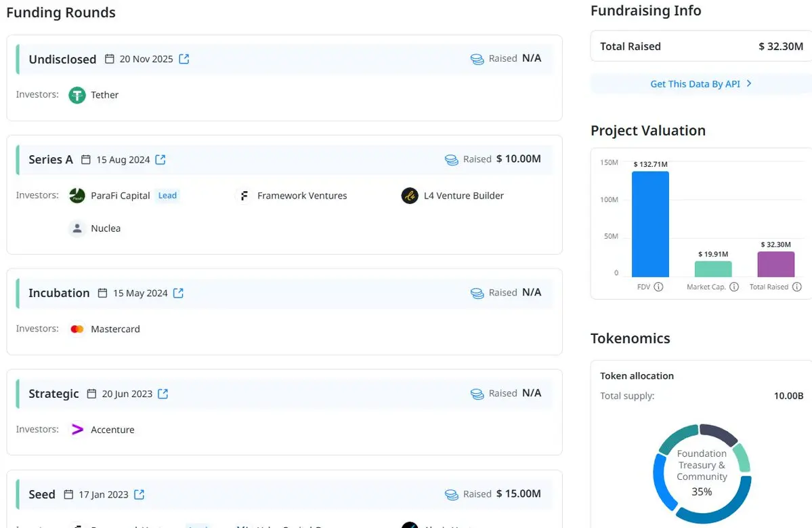
Task: Click the dark navy donut chart segment
Action: click(719, 434)
